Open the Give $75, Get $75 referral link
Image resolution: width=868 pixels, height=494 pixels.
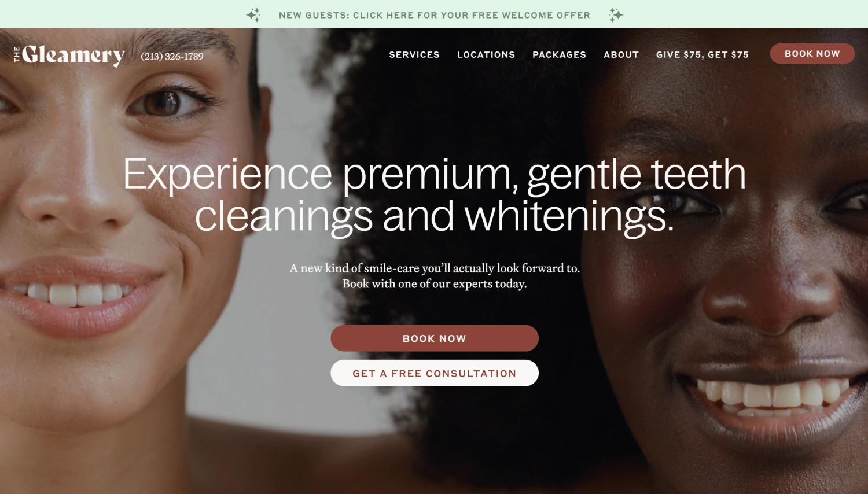703,54
